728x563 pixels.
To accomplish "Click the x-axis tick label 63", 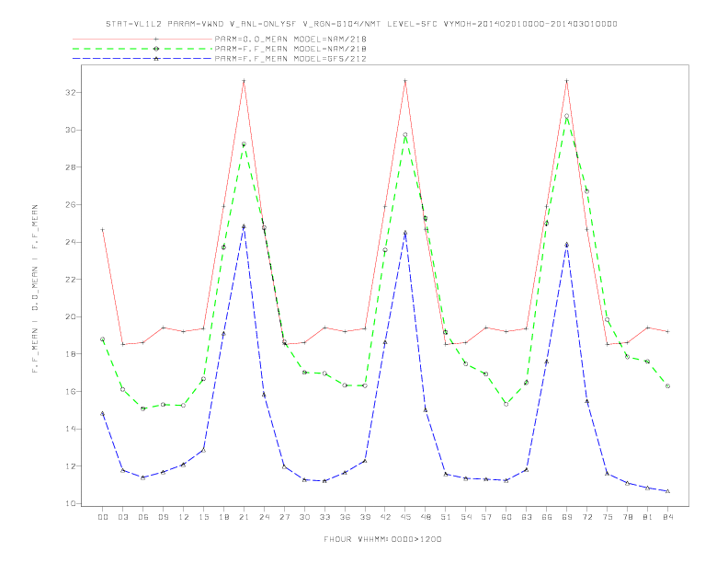I will (527, 517).
